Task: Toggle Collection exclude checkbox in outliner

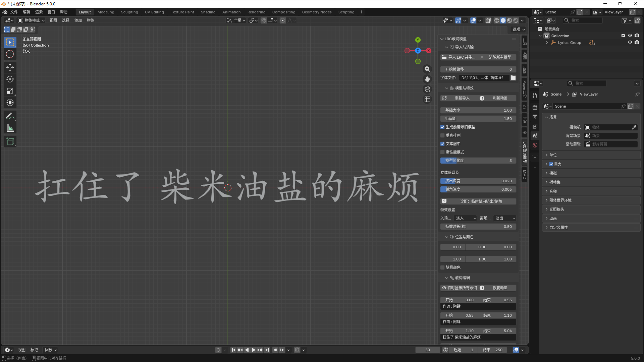Action: (623, 36)
